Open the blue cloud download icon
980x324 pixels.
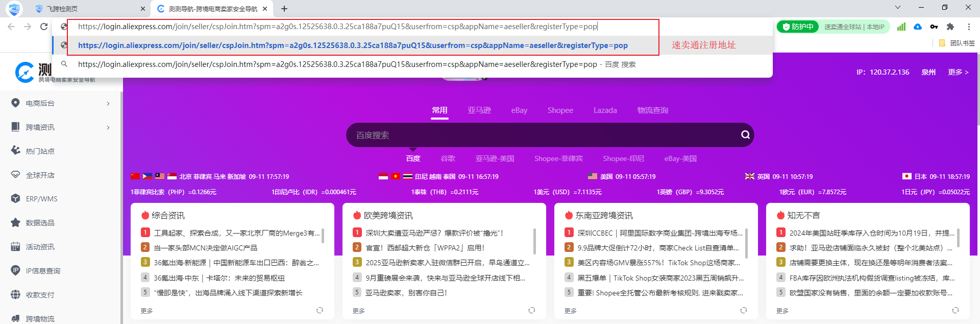pos(918,27)
